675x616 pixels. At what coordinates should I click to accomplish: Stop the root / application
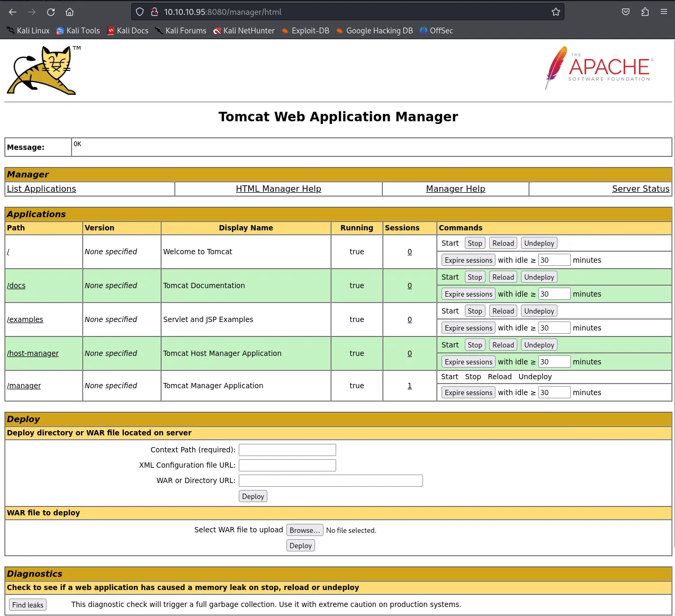[x=475, y=243]
